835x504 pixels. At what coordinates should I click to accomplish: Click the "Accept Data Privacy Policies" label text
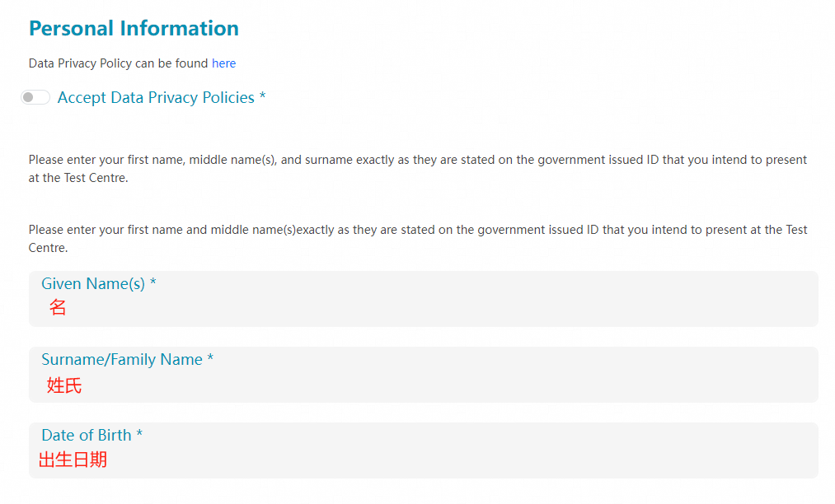tap(156, 98)
